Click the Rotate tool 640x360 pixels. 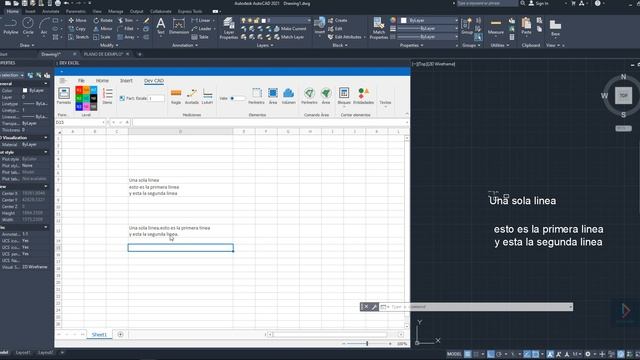(x=103, y=20)
